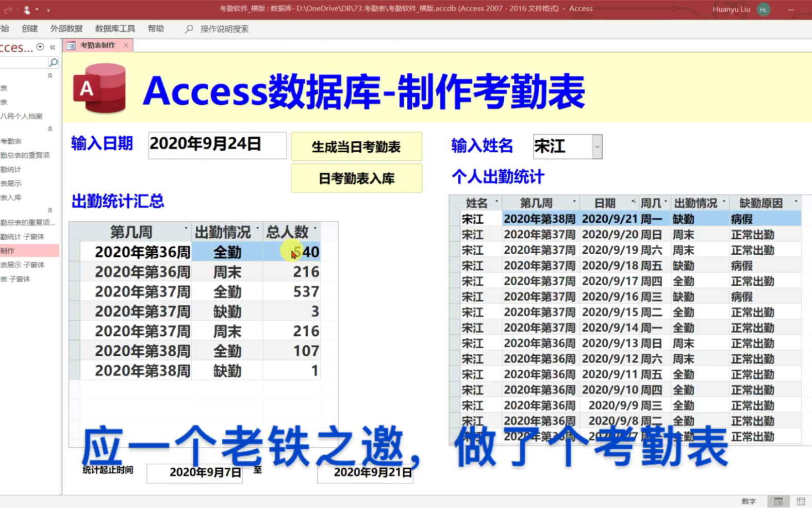Click summary cell showing 537
Viewport: 812px width, 508px height.
[292, 292]
